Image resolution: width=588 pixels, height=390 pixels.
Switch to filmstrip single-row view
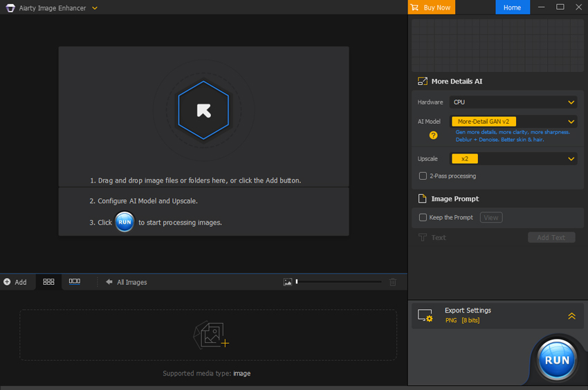(x=74, y=281)
